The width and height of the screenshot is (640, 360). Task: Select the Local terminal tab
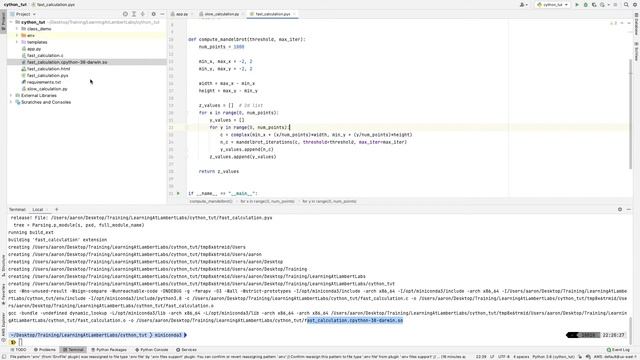pyautogui.click(x=38, y=209)
